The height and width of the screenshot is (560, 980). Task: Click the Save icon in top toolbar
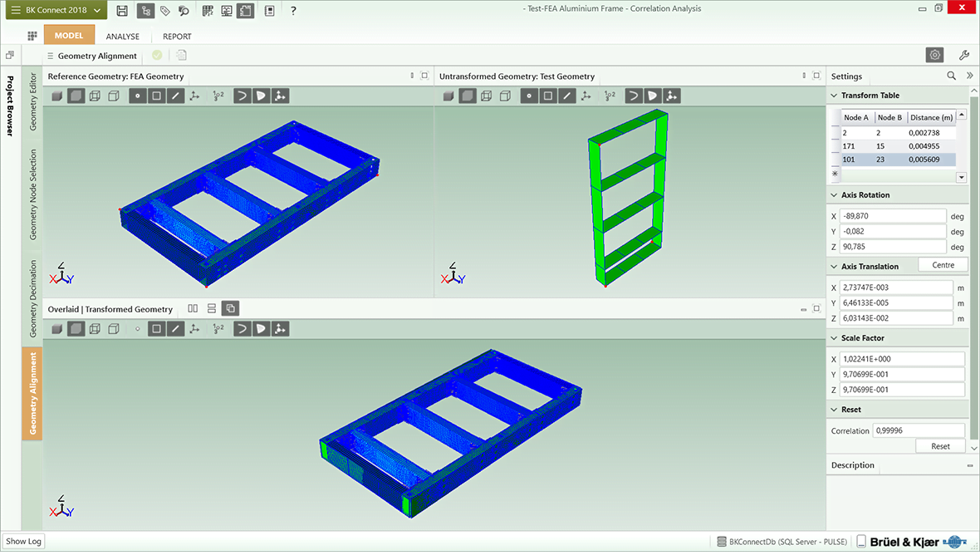pos(122,11)
